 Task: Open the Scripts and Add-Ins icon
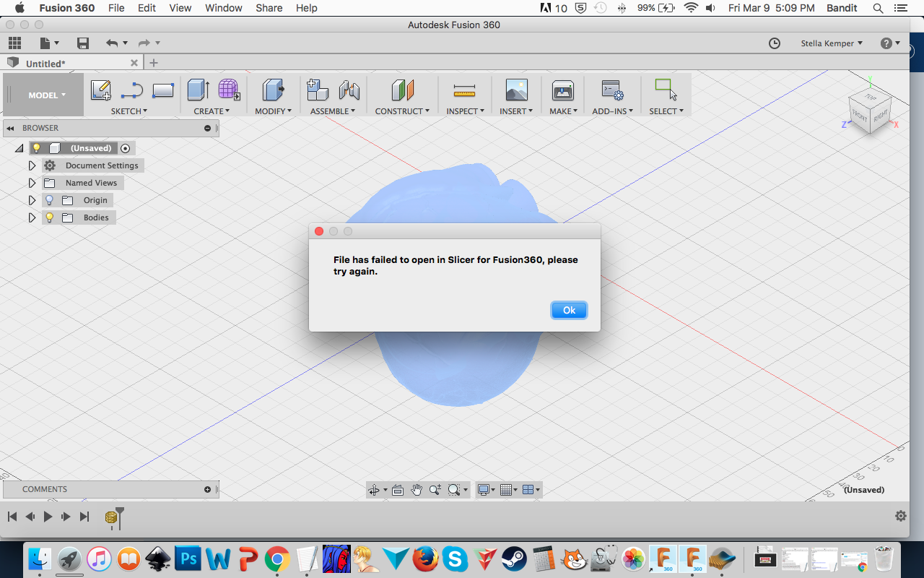pos(612,90)
